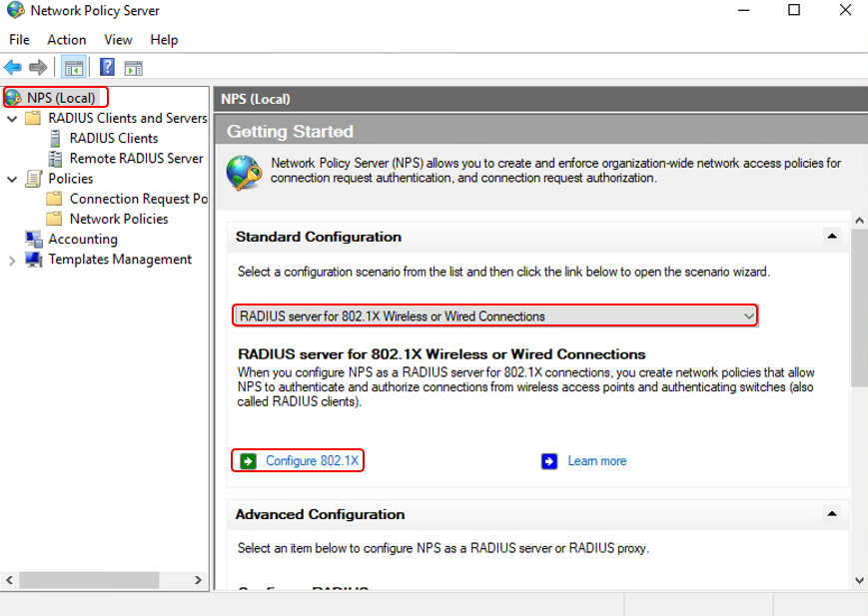Click the blue arrow icon beside Learn more
The width and height of the screenshot is (868, 616).
[x=549, y=461]
